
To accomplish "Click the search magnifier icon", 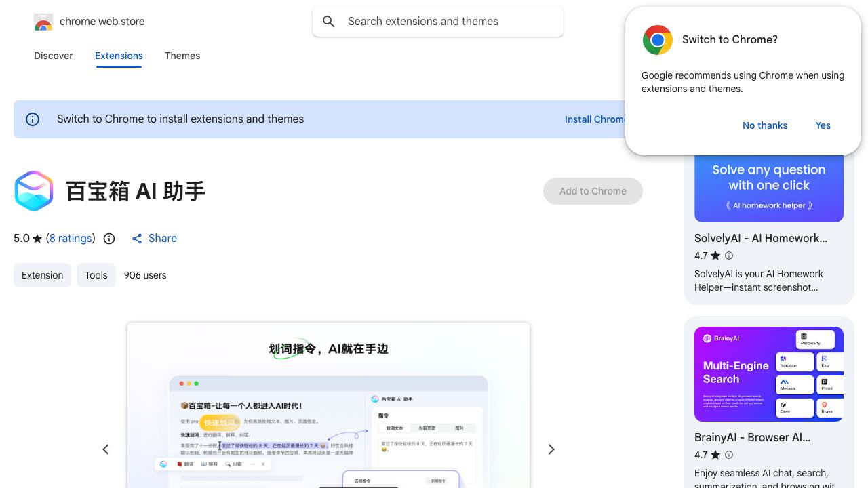I will [329, 22].
